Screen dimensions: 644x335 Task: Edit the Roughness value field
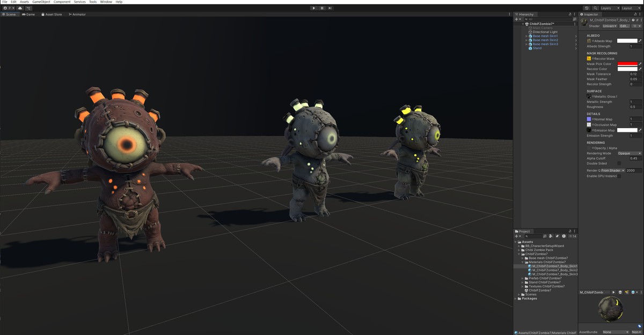coord(635,107)
